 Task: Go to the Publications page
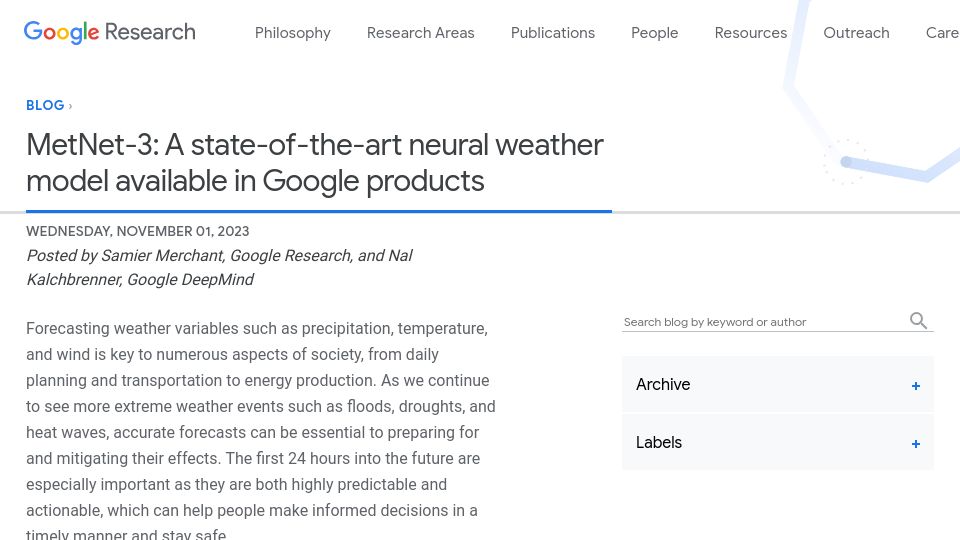click(x=553, y=33)
